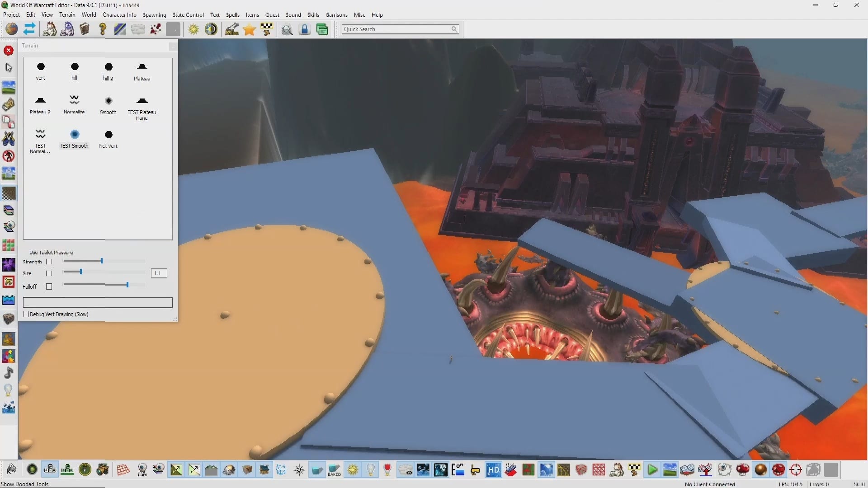The width and height of the screenshot is (868, 488).
Task: Open the Spawning menu
Action: coord(154,15)
